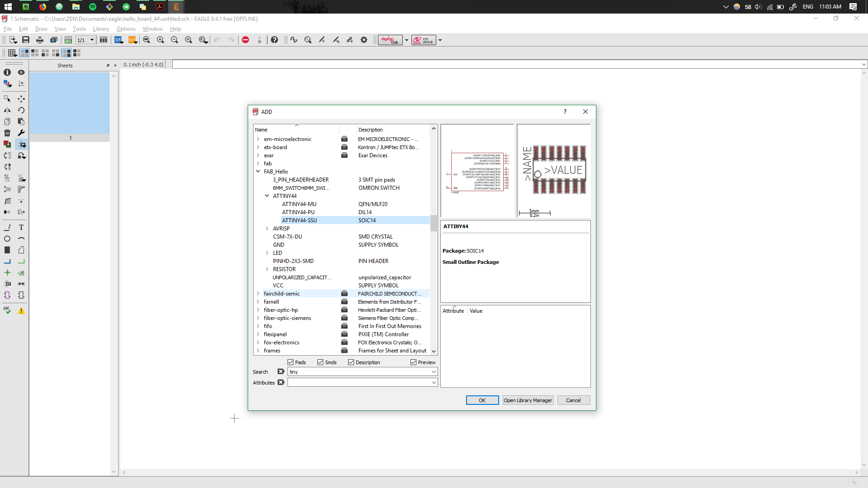
Task: Open the Search field dropdown arrow
Action: pos(434,372)
